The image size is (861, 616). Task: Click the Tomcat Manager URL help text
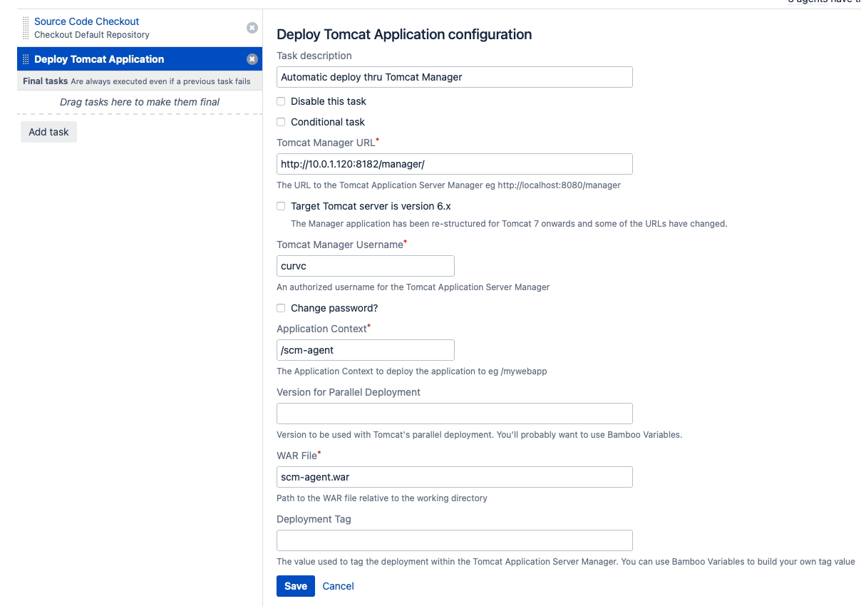(449, 185)
